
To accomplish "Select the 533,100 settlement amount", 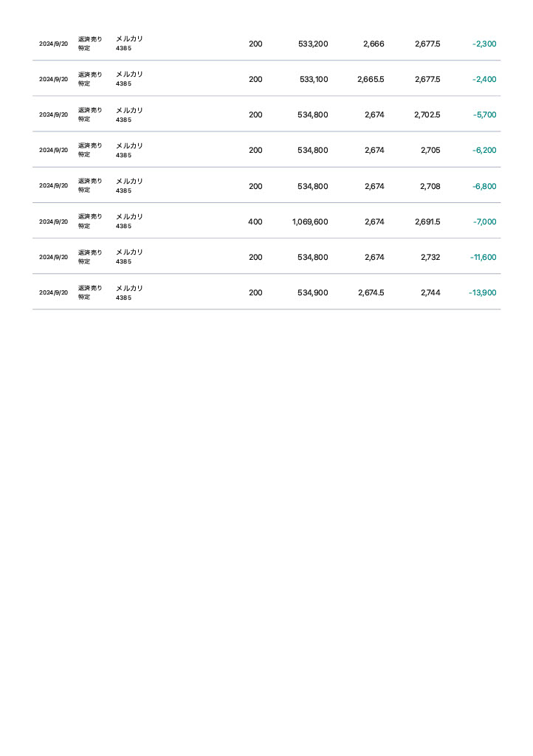I will point(314,80).
